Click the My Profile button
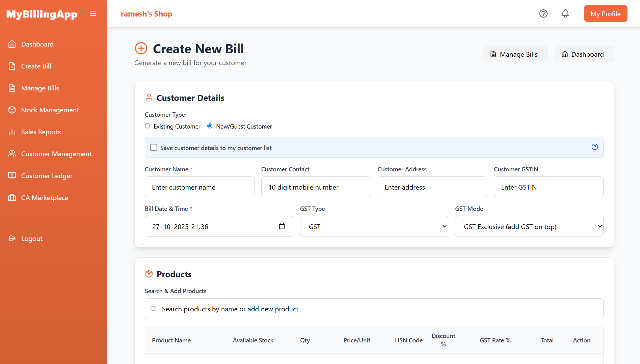 605,13
